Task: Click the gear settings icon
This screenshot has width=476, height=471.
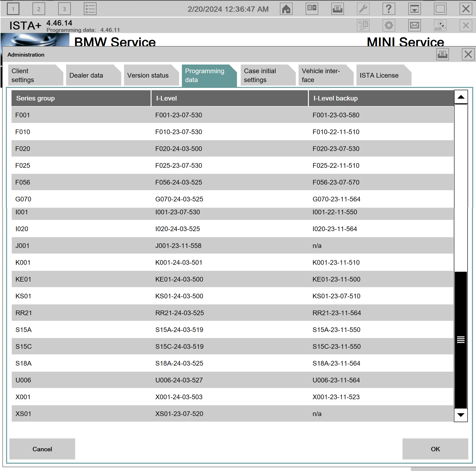Action: (389, 25)
